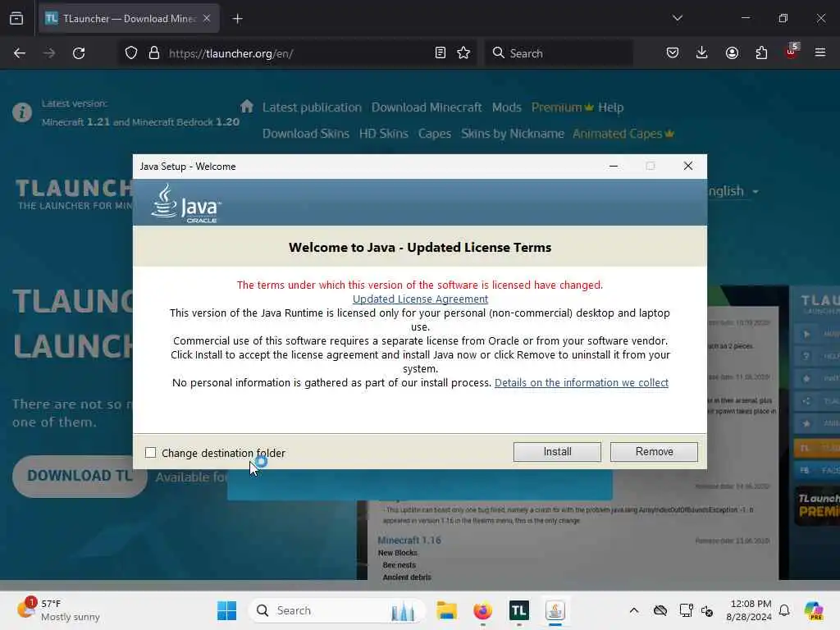
Task: Open a new Firefox tab
Action: [x=237, y=19]
